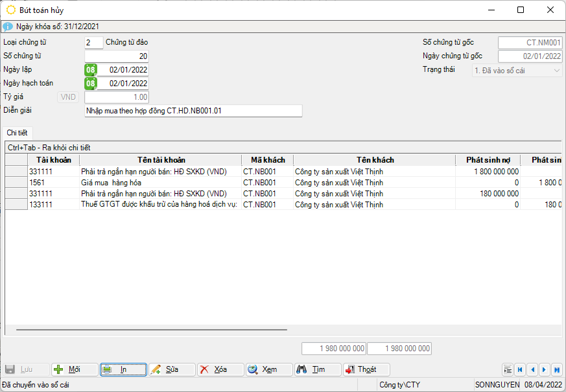Click the Tìm binoculars search button
The width and height of the screenshot is (566, 392).
318,369
